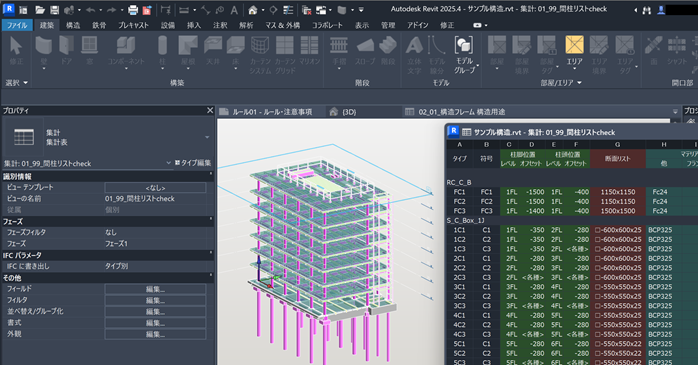This screenshot has height=365, width=698.
Task: Click the タイプ編集 (Edit Type) button
Action: pos(193,163)
